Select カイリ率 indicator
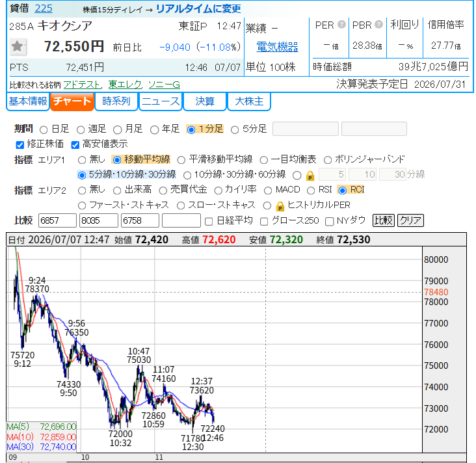476x463 pixels. [x=218, y=191]
